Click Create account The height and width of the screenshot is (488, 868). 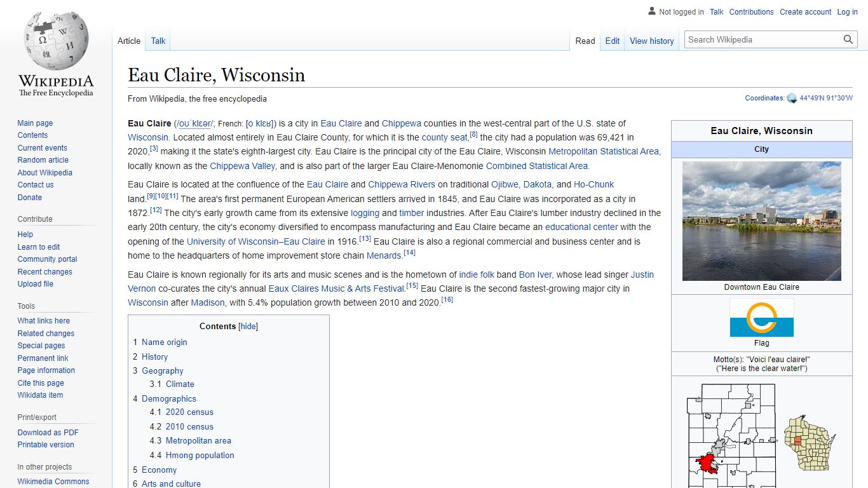806,12
